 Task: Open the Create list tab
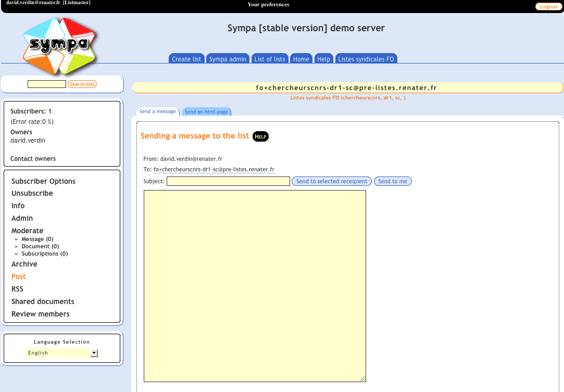point(186,59)
